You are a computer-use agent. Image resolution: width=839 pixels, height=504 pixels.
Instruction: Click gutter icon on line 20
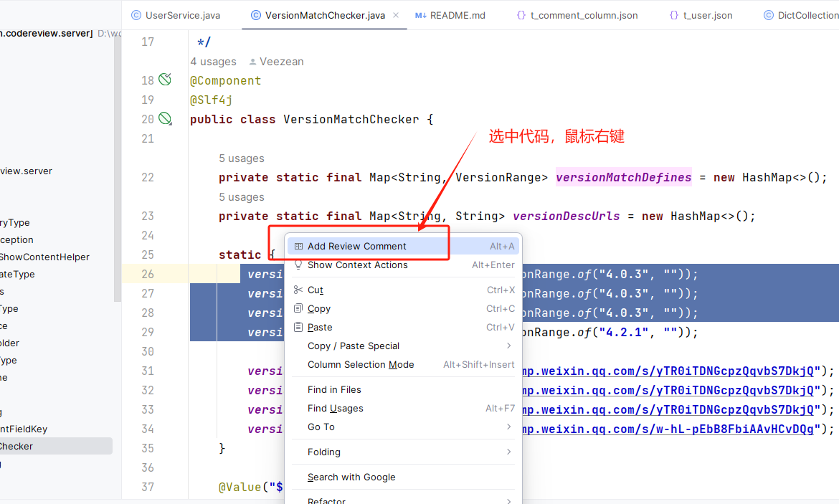tap(165, 119)
